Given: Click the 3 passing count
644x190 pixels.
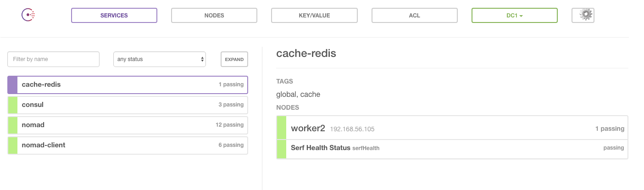Looking at the screenshot, I should click(231, 105).
